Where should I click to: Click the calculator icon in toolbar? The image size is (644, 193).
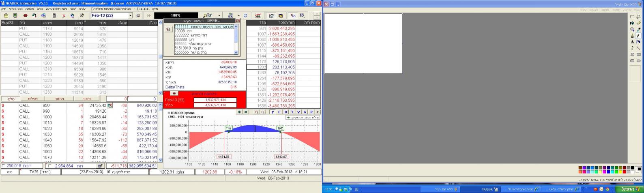pyautogui.click(x=54, y=16)
